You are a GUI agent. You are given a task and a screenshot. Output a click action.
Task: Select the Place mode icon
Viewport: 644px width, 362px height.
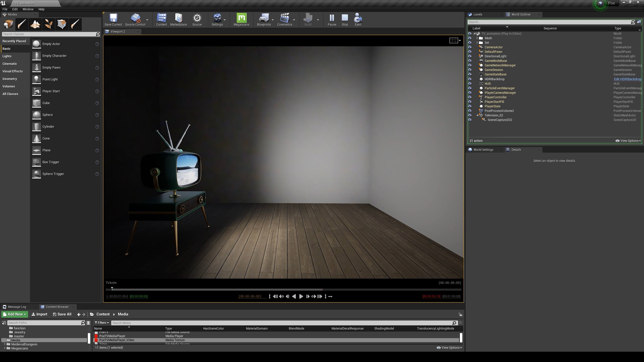(x=8, y=24)
